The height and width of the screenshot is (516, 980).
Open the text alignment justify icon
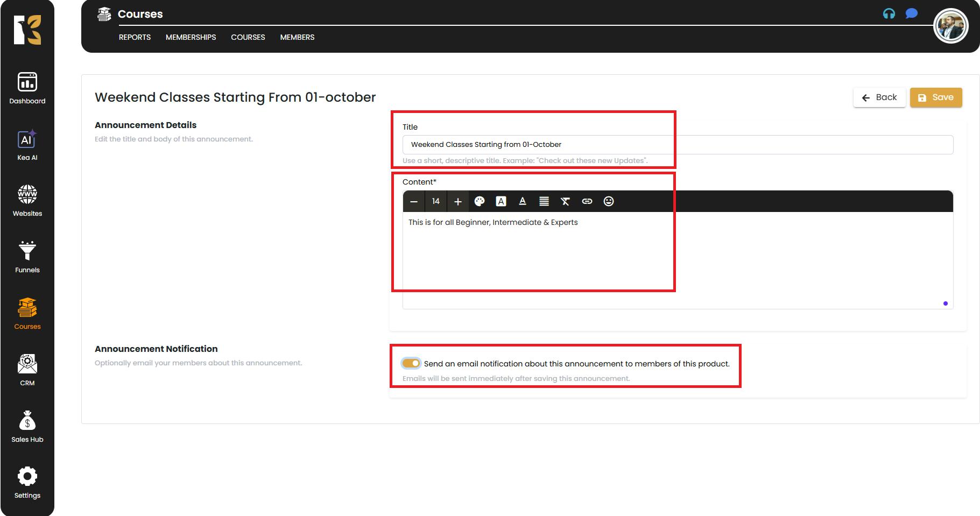[x=544, y=201]
